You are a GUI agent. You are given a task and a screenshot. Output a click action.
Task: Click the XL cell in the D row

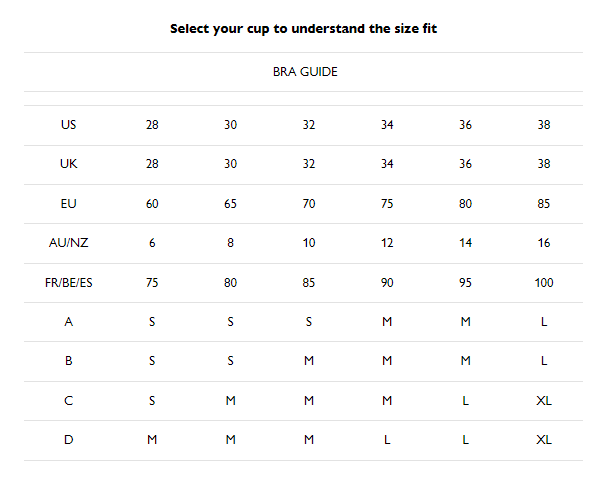(544, 440)
